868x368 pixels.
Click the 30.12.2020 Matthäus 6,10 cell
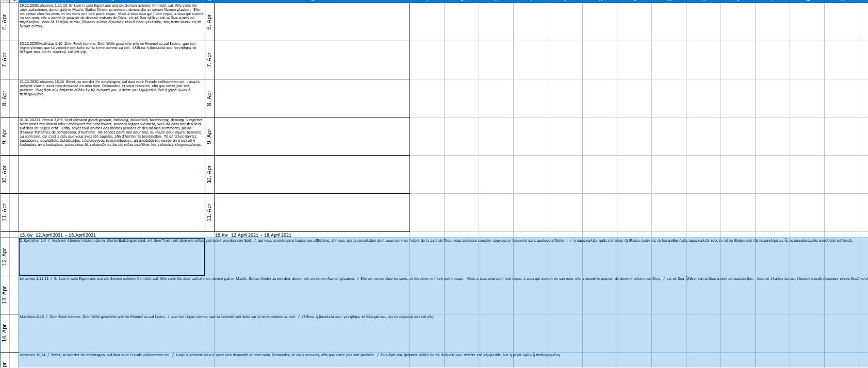111,60
